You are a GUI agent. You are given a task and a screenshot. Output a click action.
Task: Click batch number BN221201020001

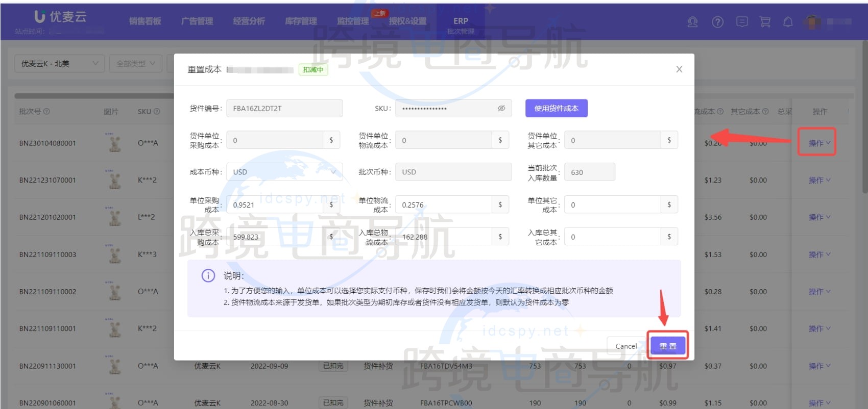point(47,217)
